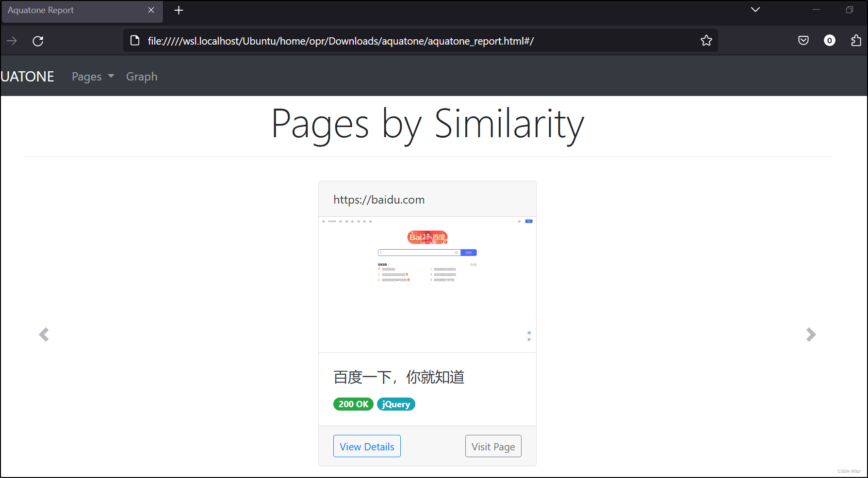Viewport: 868px width, 478px height.
Task: Click the file page icon in address bar
Action: click(x=135, y=41)
